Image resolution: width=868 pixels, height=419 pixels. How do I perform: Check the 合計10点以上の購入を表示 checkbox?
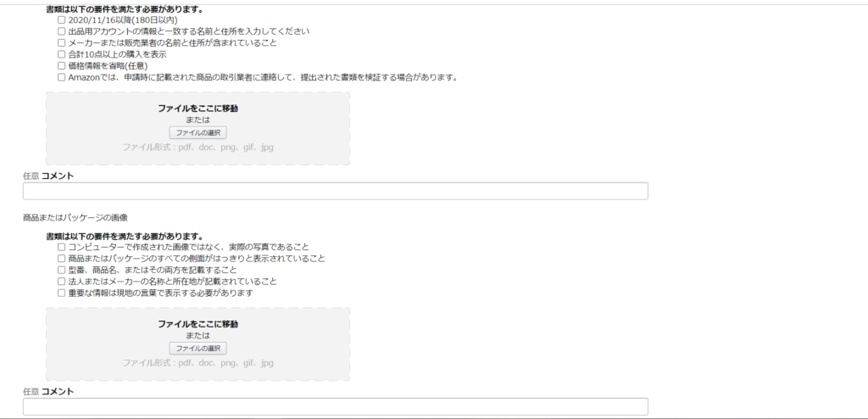(x=61, y=54)
